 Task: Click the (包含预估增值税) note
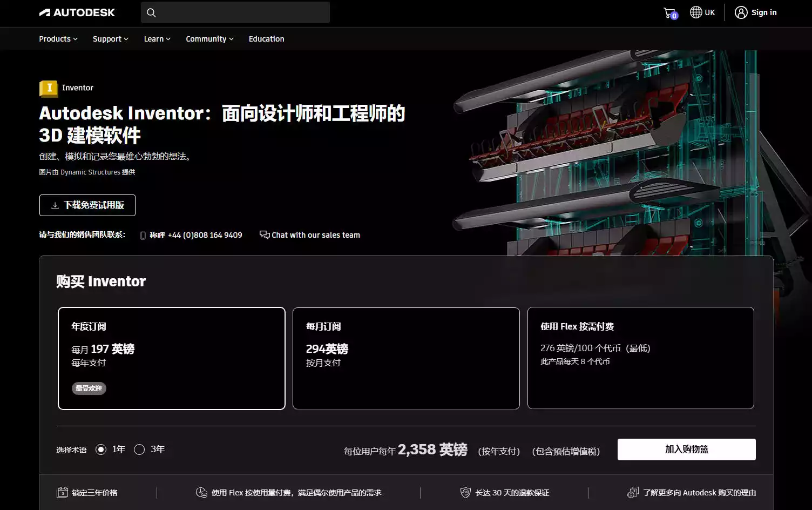[566, 452]
